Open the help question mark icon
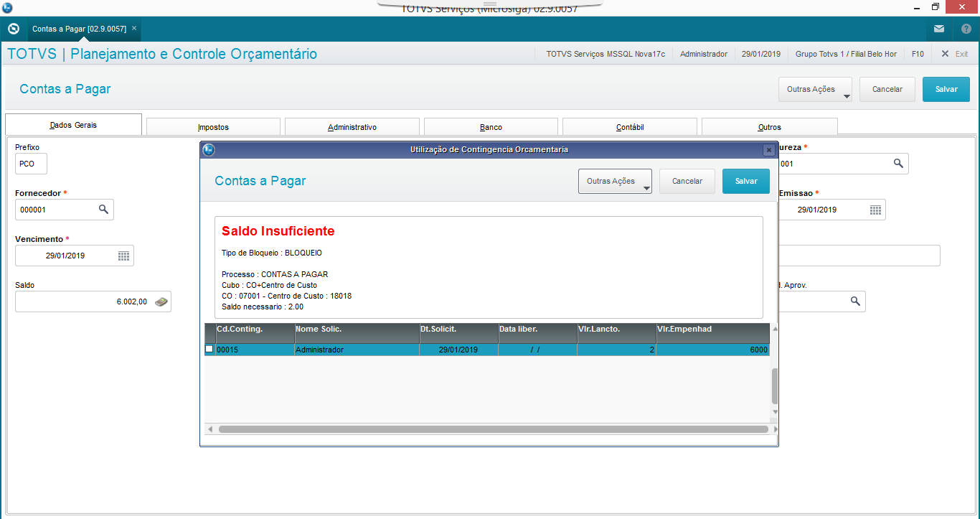The width and height of the screenshot is (980, 519). coord(966,29)
